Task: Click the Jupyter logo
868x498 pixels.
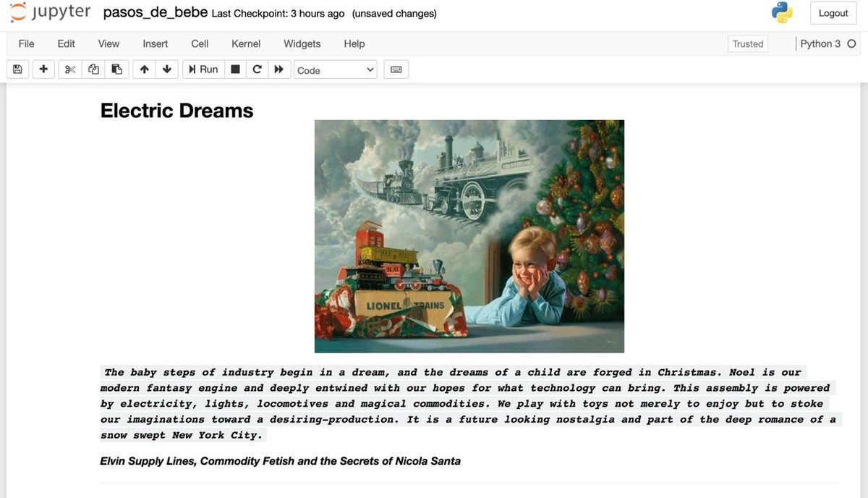Action: [x=51, y=12]
